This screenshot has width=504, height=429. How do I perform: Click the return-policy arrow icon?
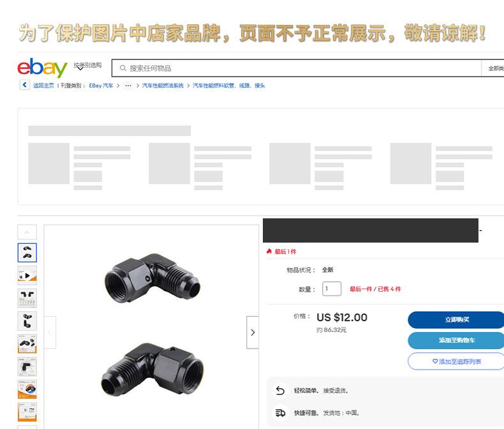pyautogui.click(x=280, y=391)
